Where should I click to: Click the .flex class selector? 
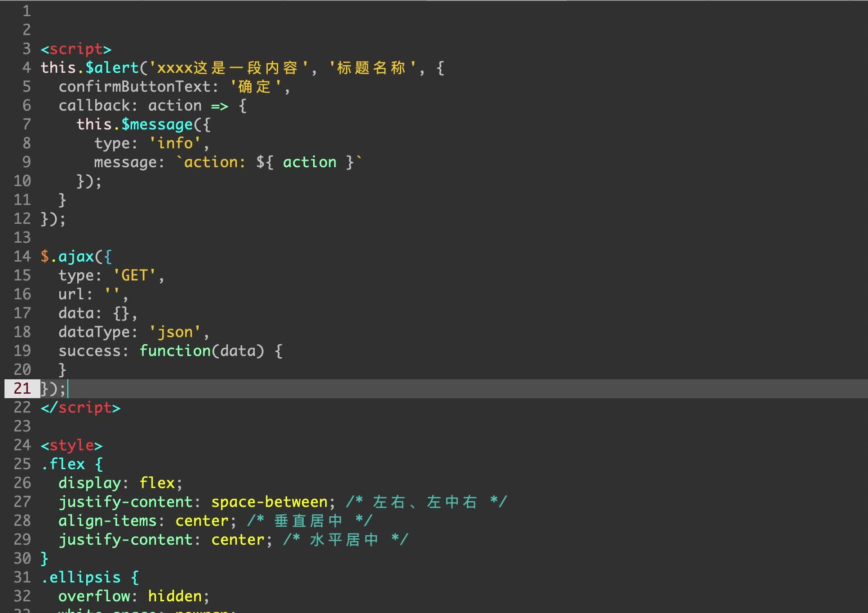pos(63,464)
